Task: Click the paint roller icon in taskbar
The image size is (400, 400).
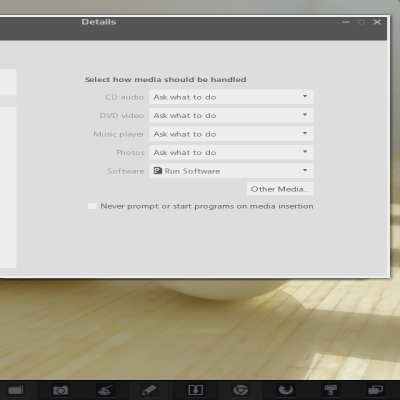Action: [331, 390]
